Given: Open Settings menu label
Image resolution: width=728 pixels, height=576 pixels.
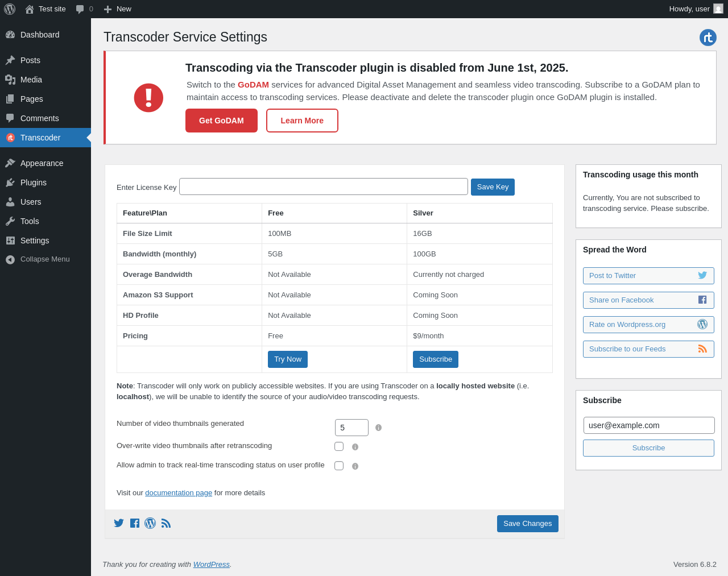Looking at the screenshot, I should [x=35, y=241].
